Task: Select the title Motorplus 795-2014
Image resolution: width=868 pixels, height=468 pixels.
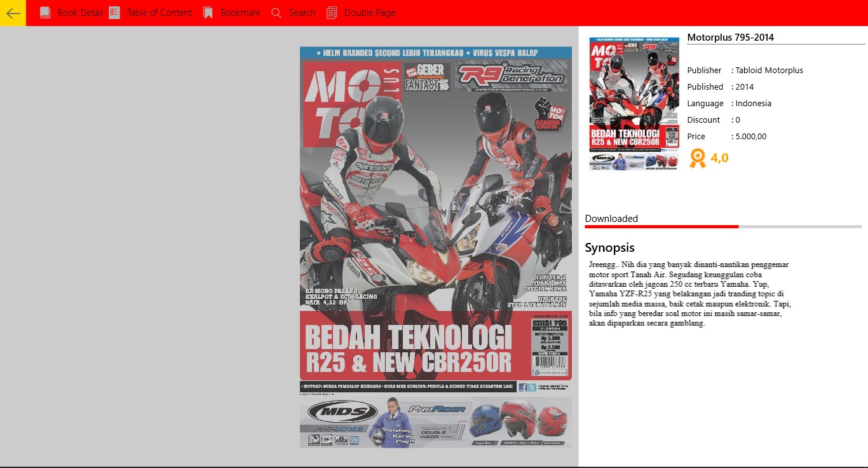Action: coord(731,38)
